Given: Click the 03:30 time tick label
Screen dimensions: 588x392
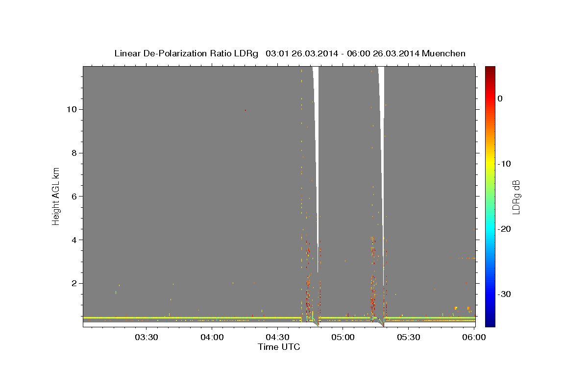Looking at the screenshot, I should pos(147,337).
